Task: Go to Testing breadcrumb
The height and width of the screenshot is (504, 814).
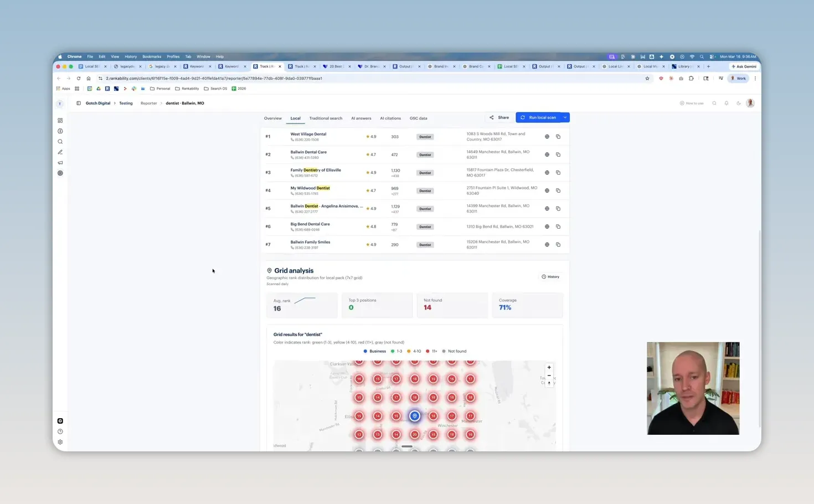Action: [x=126, y=104]
